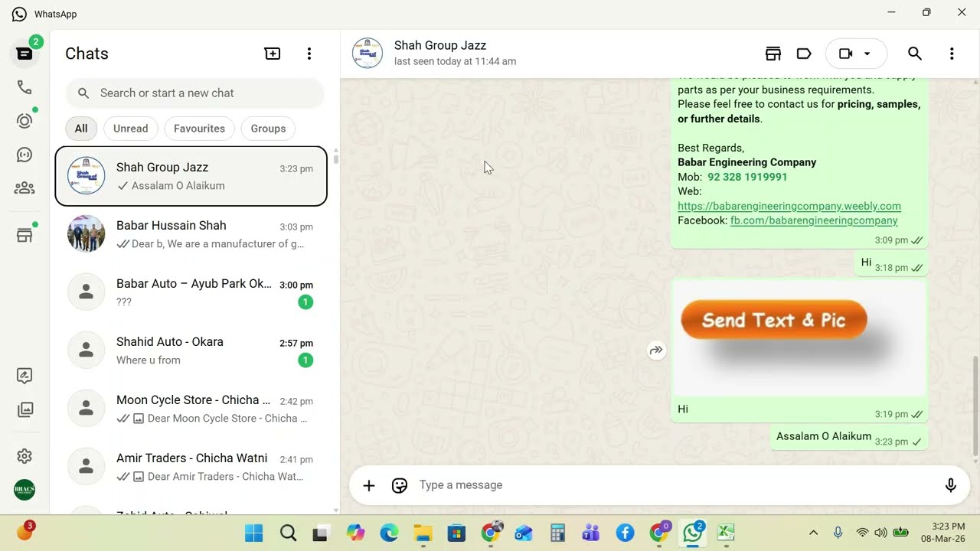Select the Groups chats filter
The width and height of the screenshot is (980, 551).
(268, 129)
